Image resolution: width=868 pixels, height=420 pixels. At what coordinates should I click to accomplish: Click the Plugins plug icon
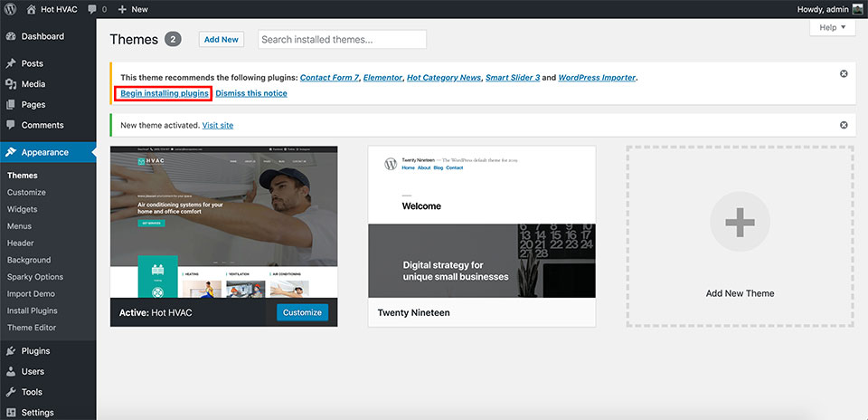click(x=11, y=350)
